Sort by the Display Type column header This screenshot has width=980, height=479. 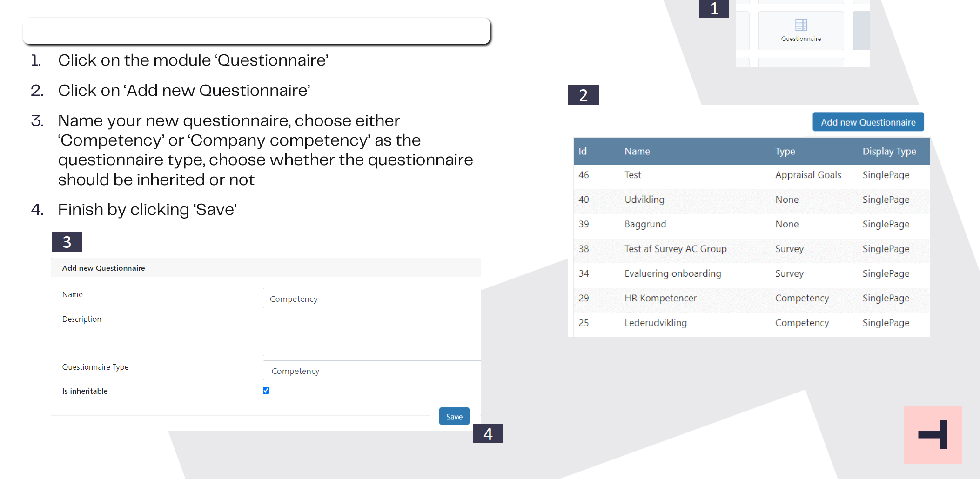tap(889, 151)
